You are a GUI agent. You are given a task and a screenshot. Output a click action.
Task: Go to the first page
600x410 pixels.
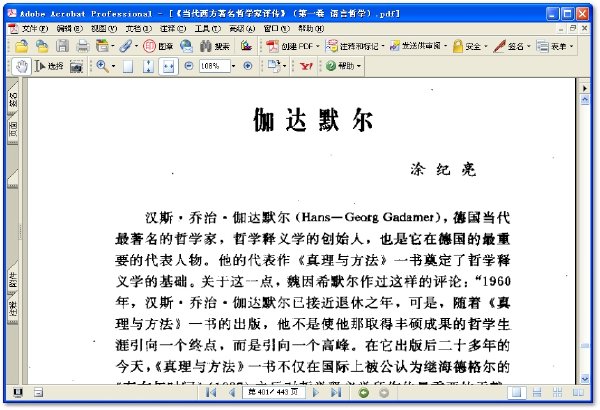210,392
